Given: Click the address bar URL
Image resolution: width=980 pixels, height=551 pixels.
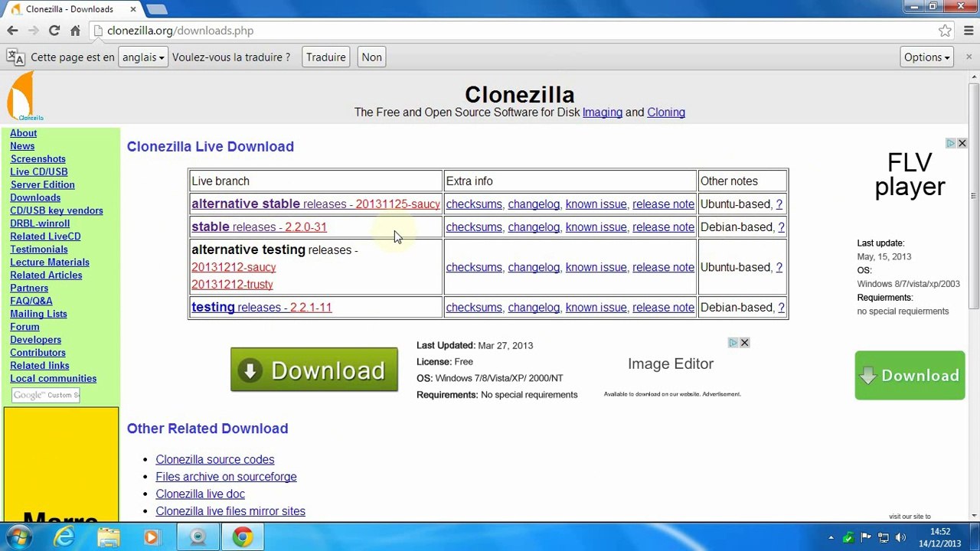Looking at the screenshot, I should [x=180, y=31].
